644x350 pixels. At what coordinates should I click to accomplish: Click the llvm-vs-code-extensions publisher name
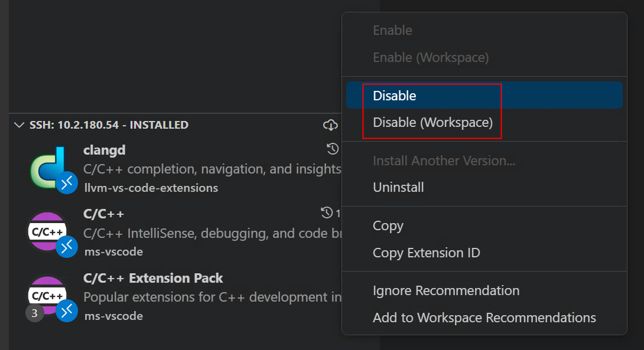point(151,188)
